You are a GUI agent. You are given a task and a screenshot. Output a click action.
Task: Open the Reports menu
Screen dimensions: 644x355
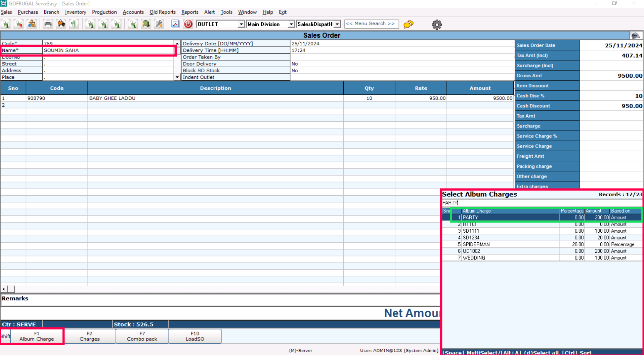tap(189, 12)
